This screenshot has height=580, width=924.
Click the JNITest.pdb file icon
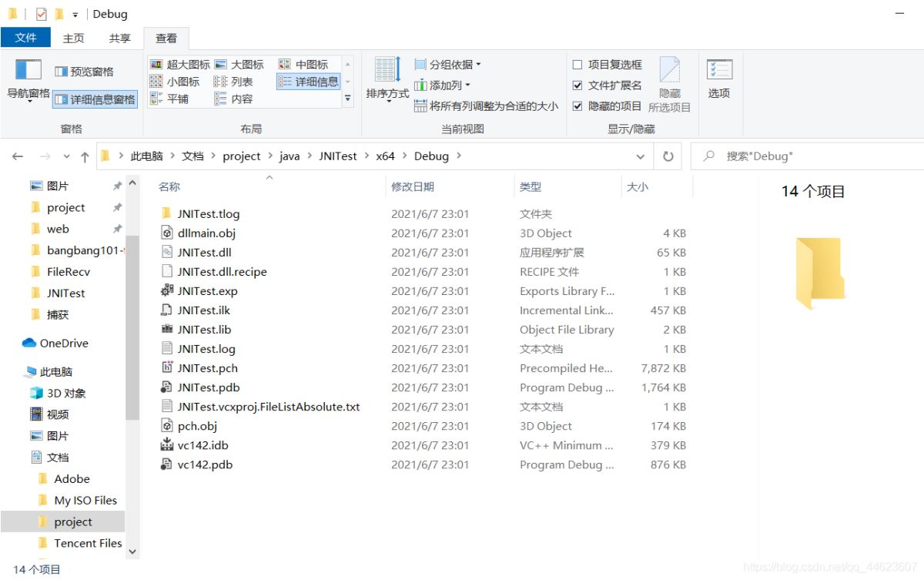pyautogui.click(x=166, y=387)
